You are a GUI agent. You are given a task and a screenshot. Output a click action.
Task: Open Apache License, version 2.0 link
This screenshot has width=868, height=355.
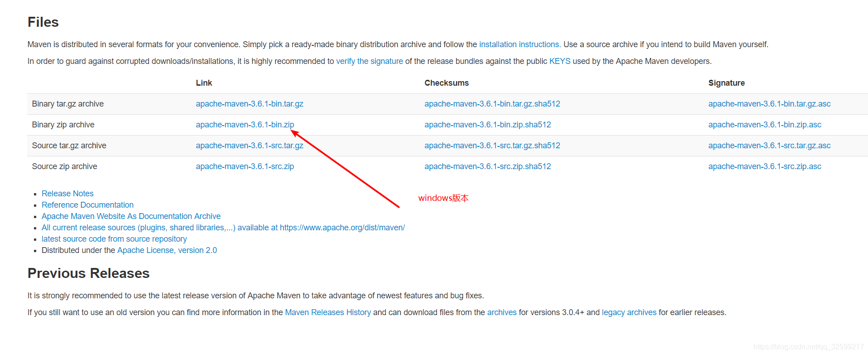point(167,250)
